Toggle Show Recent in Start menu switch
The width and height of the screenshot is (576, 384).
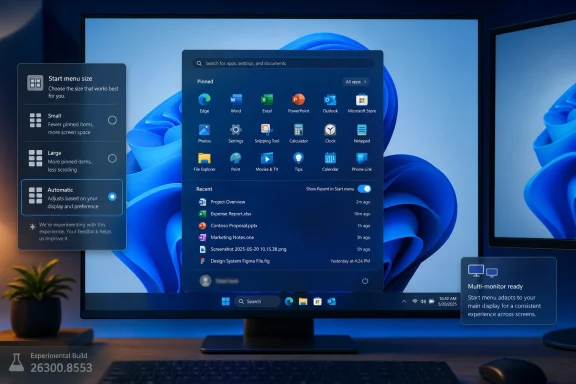tap(364, 189)
